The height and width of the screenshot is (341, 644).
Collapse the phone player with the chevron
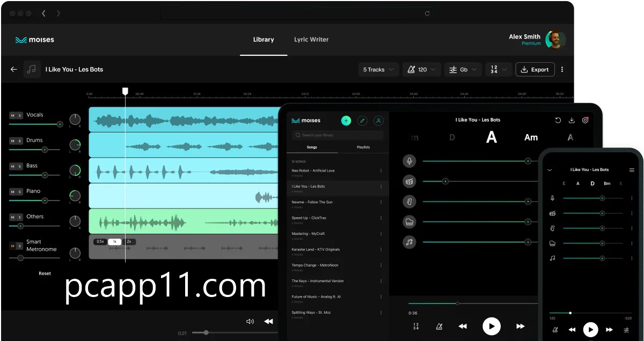[550, 170]
